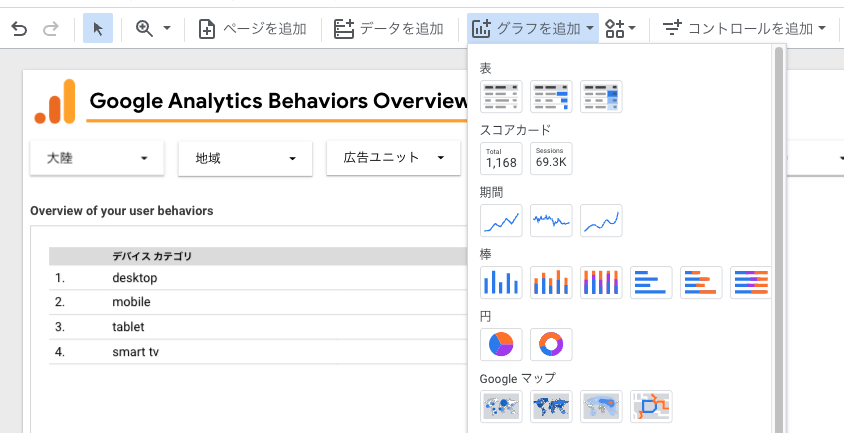Insert sparkline chart

click(551, 220)
